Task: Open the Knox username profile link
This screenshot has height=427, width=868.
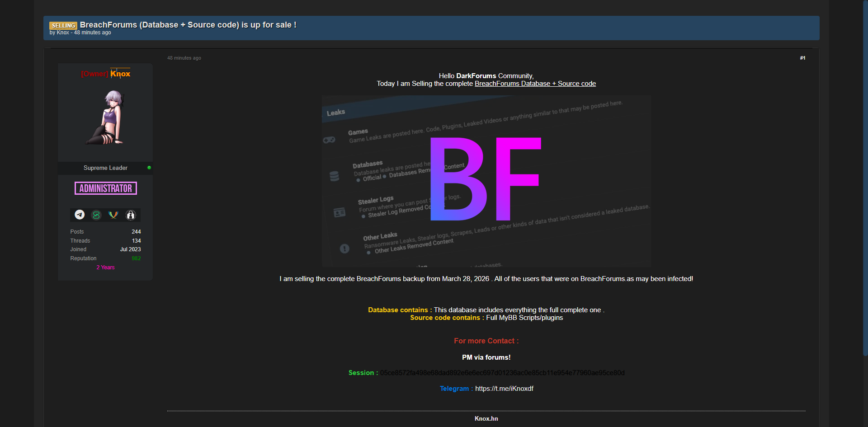Action: 120,74
